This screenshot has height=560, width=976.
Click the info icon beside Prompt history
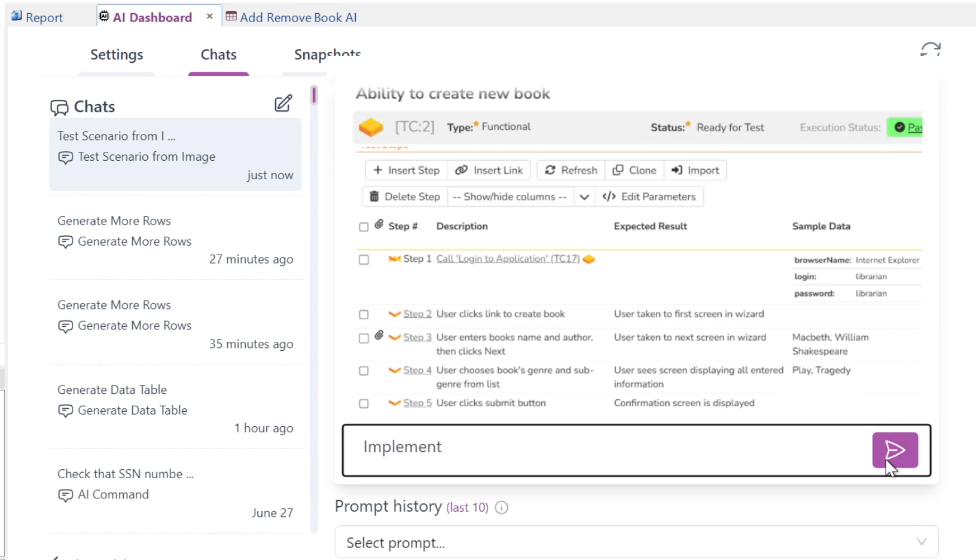click(502, 507)
